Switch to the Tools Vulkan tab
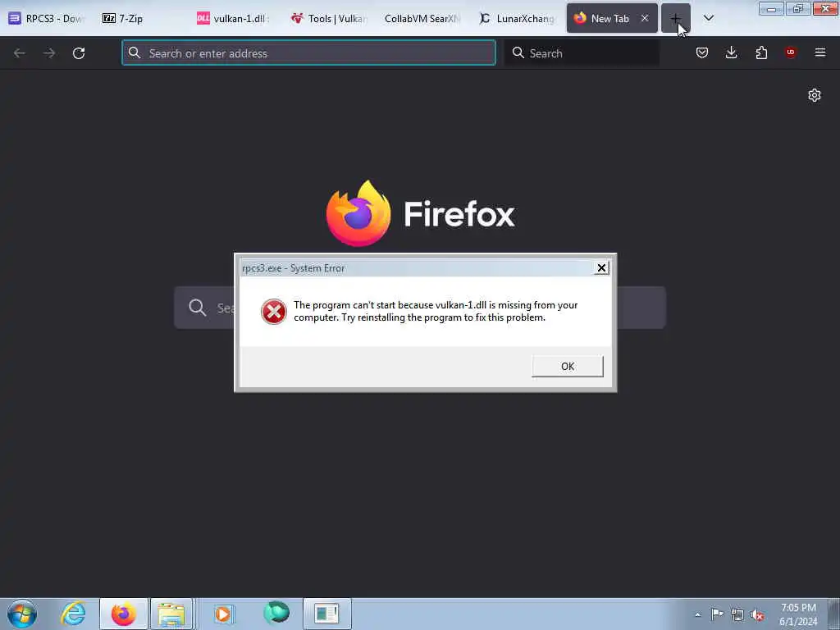Screen dimensions: 840x630 [x=328, y=18]
